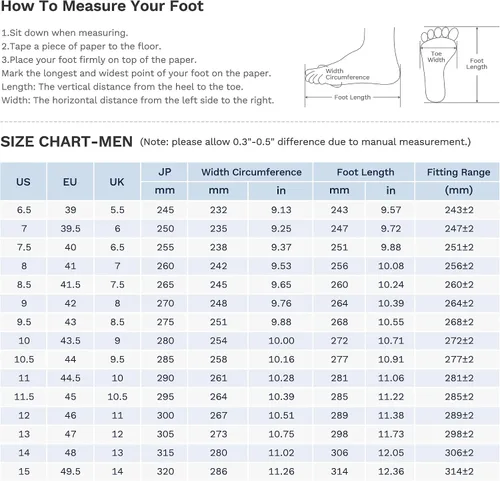Select the US column header
Image resolution: width=500 pixels, height=481 pixels.
point(23,182)
